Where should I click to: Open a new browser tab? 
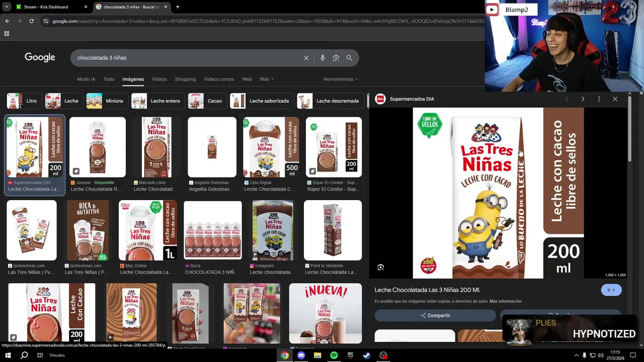tap(178, 7)
